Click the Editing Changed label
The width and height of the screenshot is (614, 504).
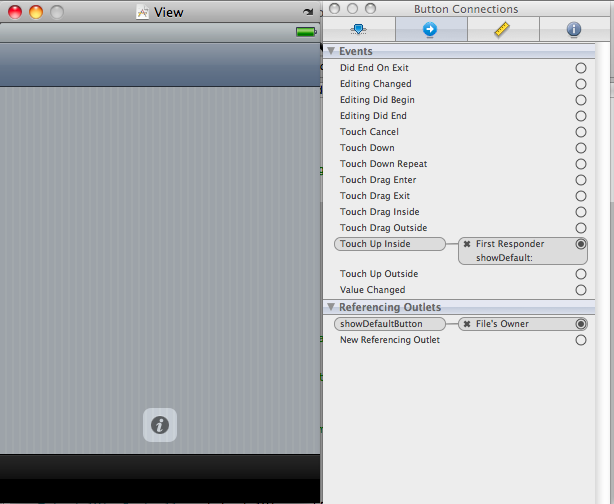click(x=376, y=84)
